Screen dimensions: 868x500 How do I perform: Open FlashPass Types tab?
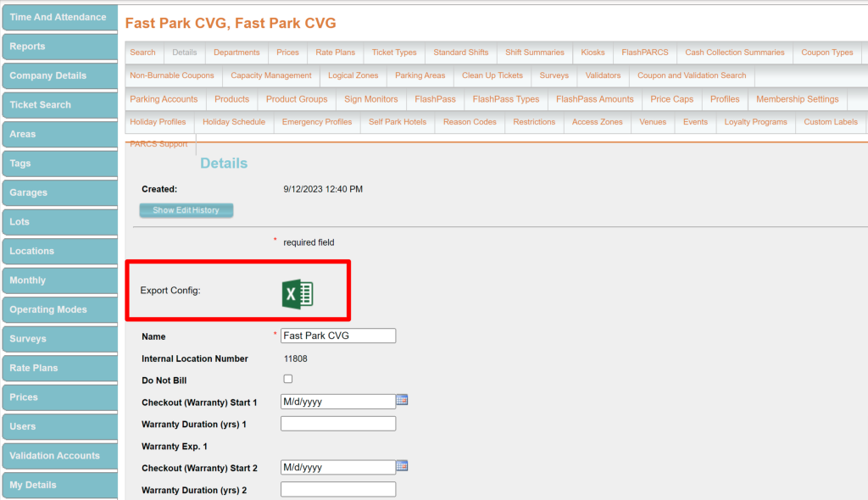(x=506, y=100)
